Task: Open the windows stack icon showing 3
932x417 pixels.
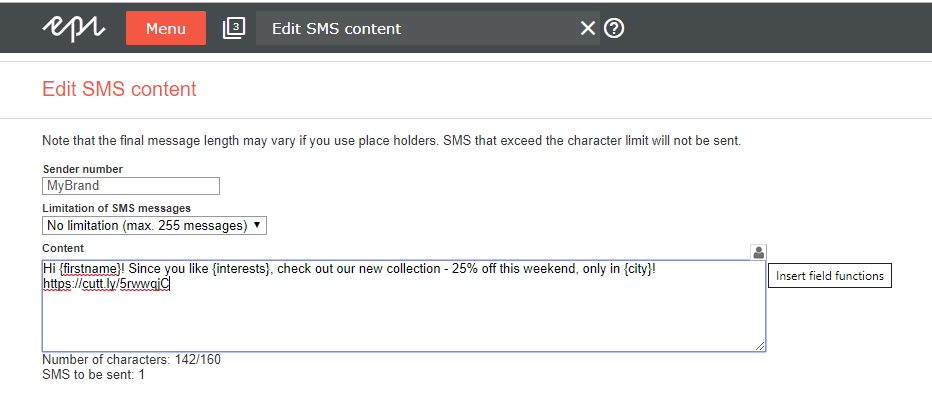Action: click(234, 28)
